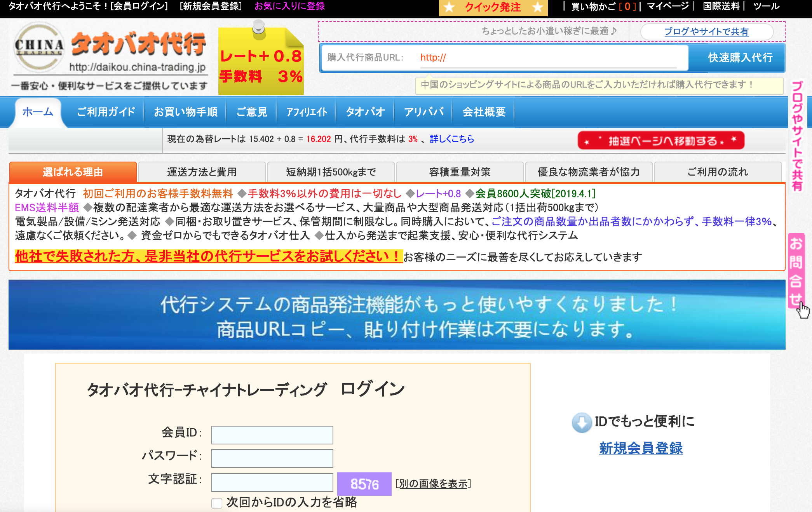Screen dimensions: 812x512
Task: Click the 会員ID input field
Action: (272, 435)
